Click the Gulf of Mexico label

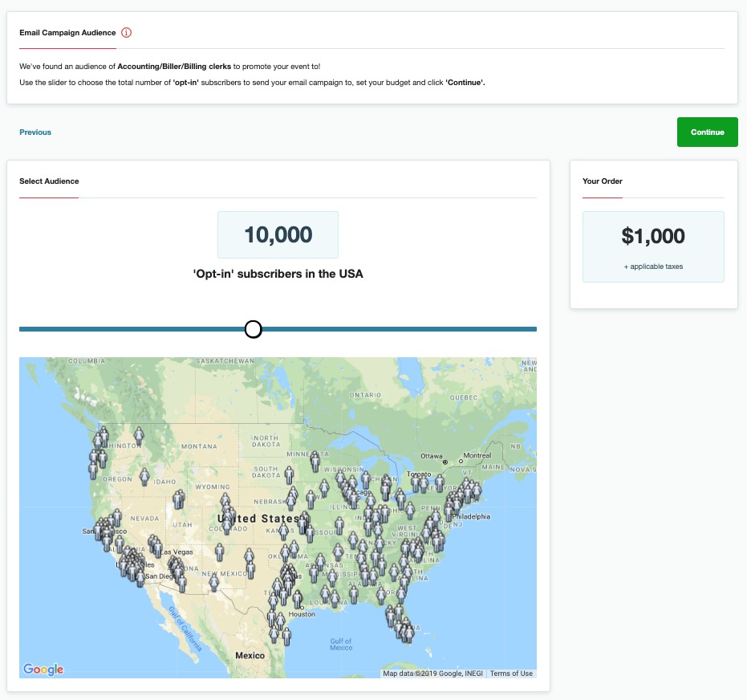tap(341, 645)
